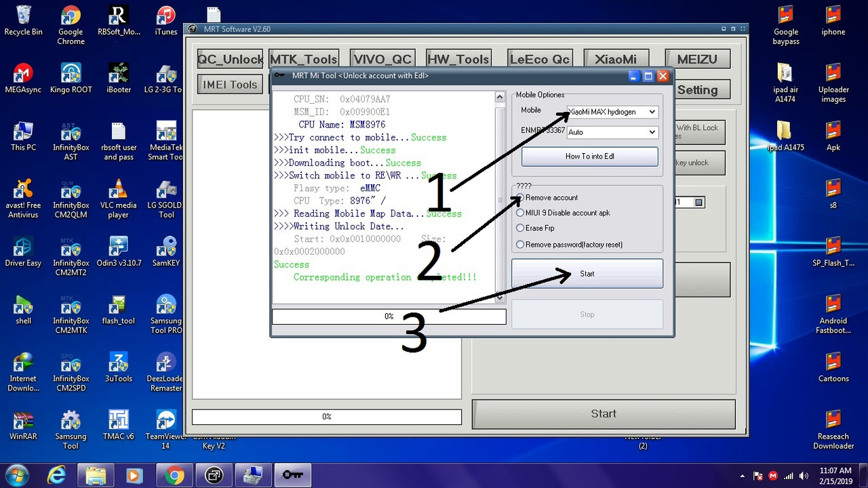Open the Uploader images desktop icon
The width and height of the screenshot is (868, 488).
tap(833, 83)
